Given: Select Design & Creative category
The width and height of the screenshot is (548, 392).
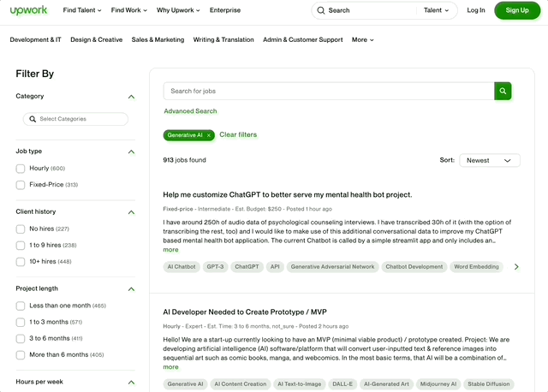Looking at the screenshot, I should tap(97, 40).
